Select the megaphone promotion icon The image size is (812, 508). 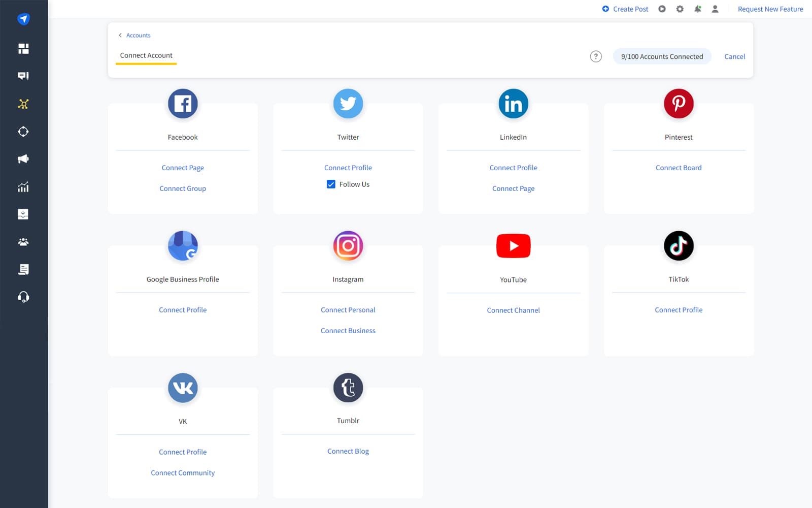point(23,159)
